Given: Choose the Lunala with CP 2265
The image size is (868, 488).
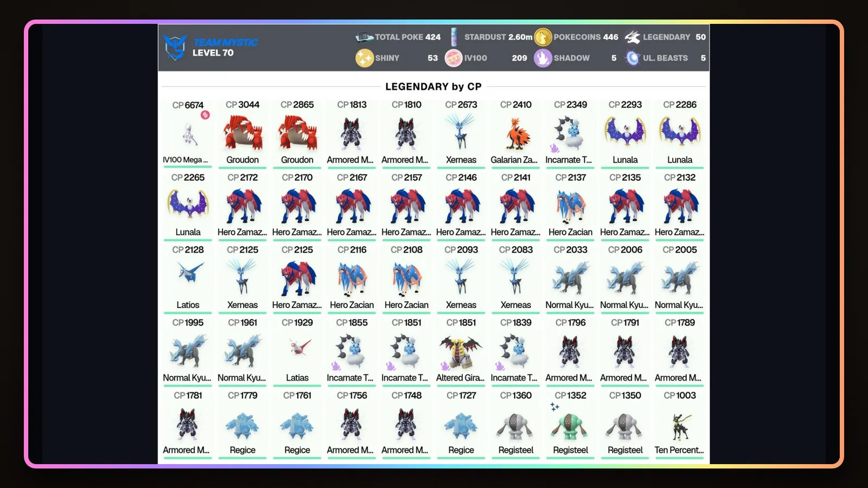Looking at the screenshot, I should [188, 206].
